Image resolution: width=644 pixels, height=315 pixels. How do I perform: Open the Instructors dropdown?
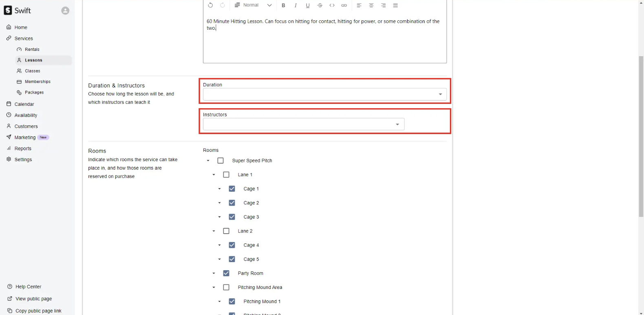coord(304,124)
